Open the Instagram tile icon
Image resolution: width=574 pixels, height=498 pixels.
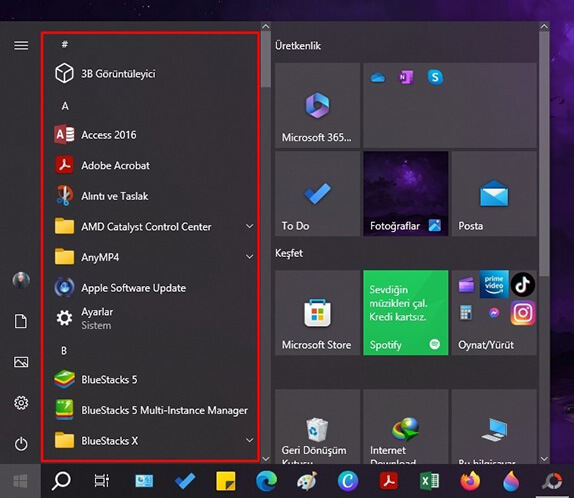[x=523, y=313]
